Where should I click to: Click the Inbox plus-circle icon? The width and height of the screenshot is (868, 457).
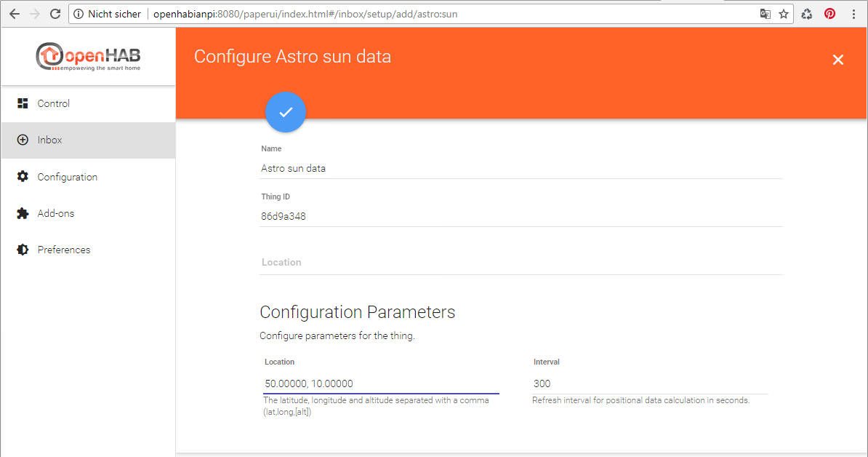[23, 140]
